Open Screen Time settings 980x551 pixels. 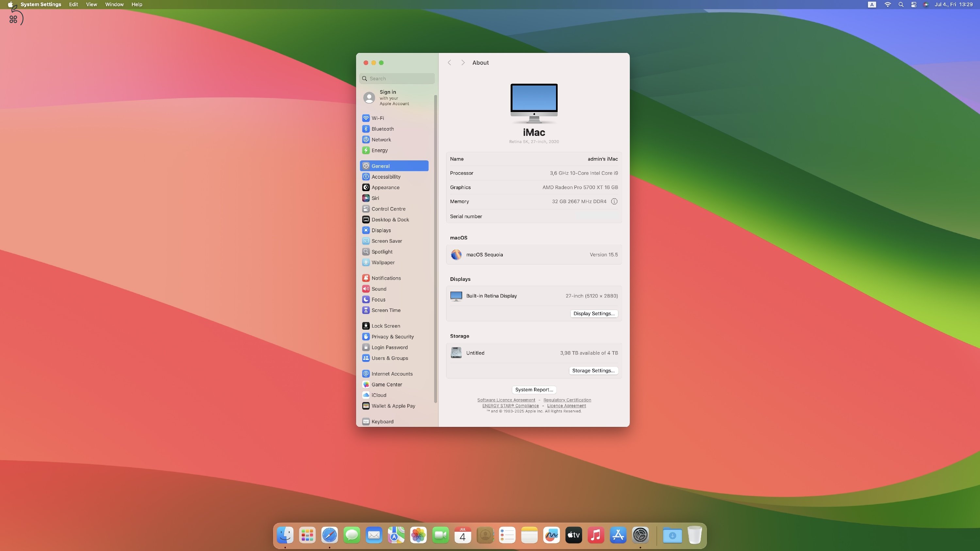tap(394, 310)
